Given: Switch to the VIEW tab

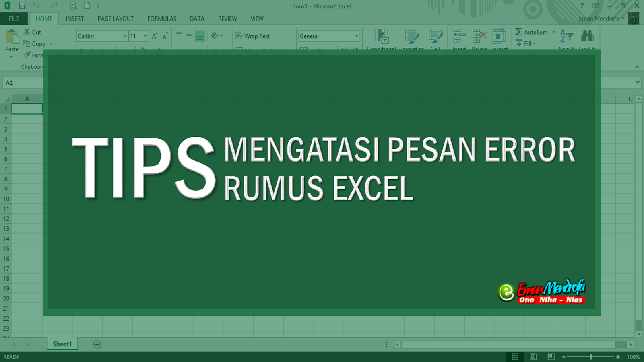Looking at the screenshot, I should click(257, 19).
